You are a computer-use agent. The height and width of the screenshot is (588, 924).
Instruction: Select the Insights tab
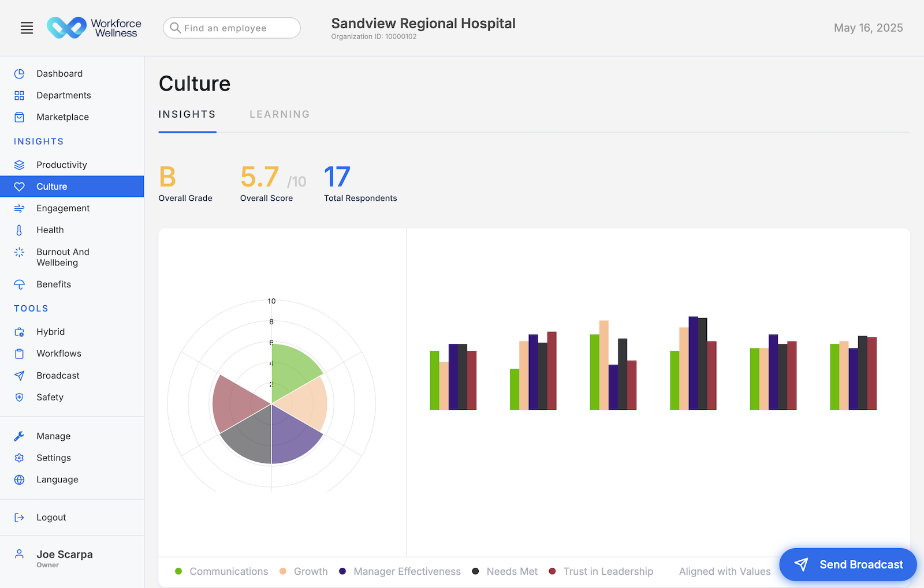click(187, 114)
